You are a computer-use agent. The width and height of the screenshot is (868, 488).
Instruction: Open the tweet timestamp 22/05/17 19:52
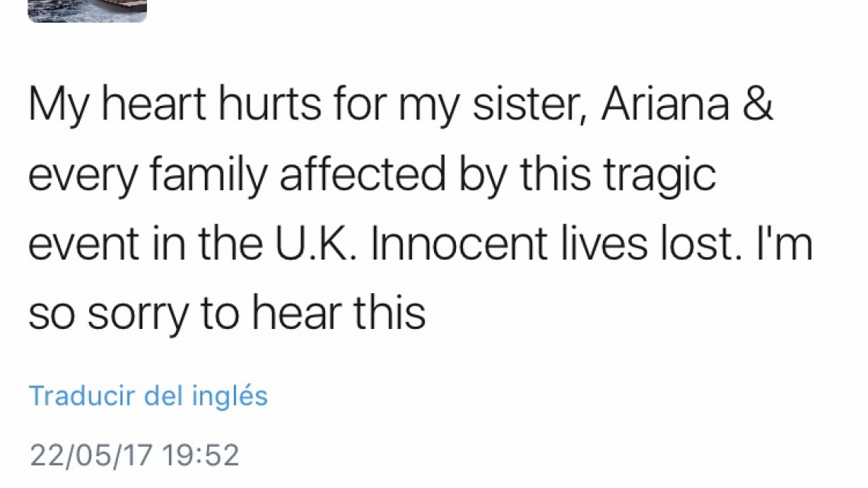(x=134, y=455)
